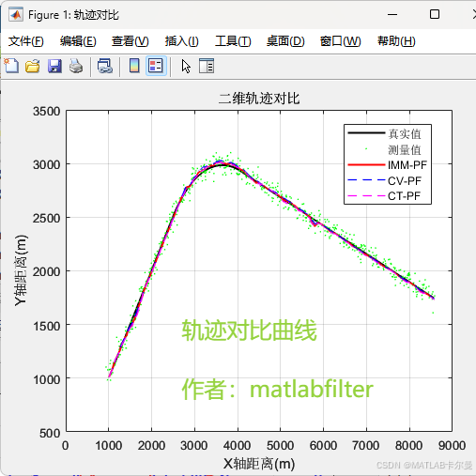Open the 帮助(H) menu
This screenshot has height=476, width=476.
tap(396, 41)
